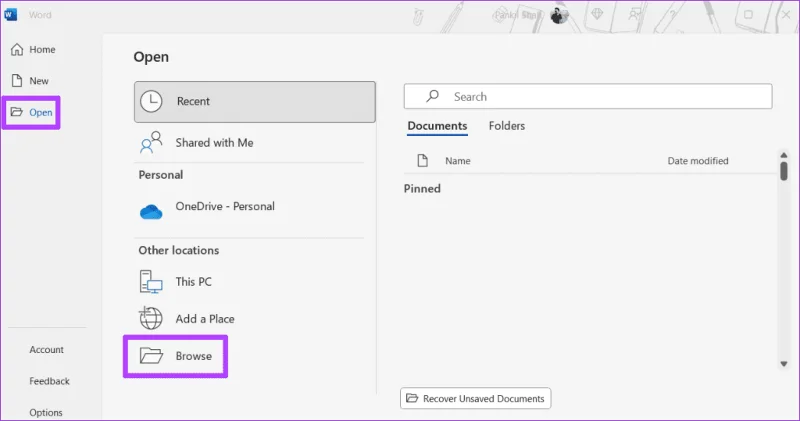The width and height of the screenshot is (800, 421).
Task: Click the open-folder icon beside Open in sidebar
Action: pyautogui.click(x=17, y=112)
